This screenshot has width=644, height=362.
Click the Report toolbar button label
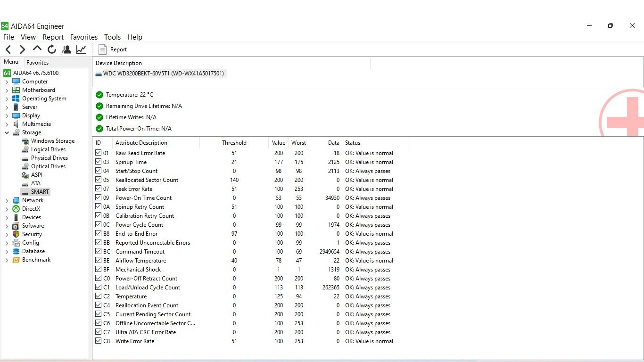pos(118,49)
